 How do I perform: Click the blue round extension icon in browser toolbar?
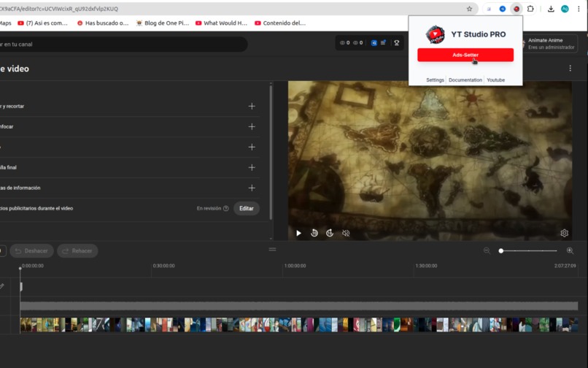pos(502,9)
